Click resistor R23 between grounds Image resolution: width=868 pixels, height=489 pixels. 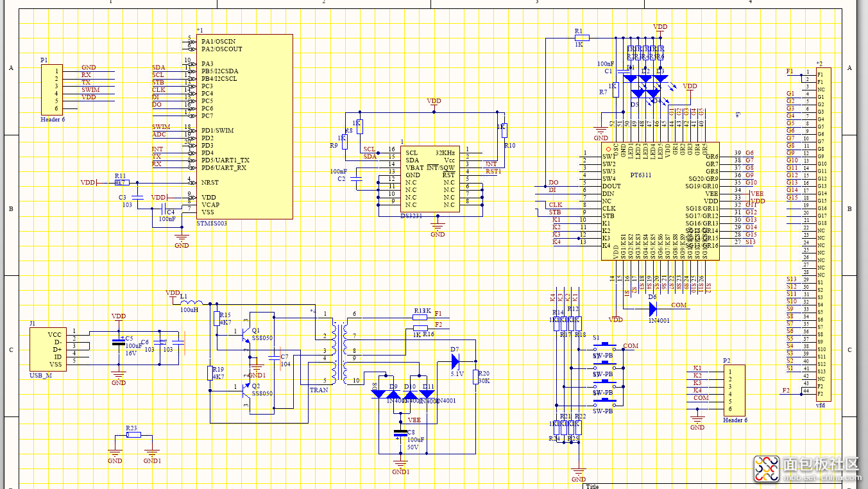pyautogui.click(x=133, y=434)
